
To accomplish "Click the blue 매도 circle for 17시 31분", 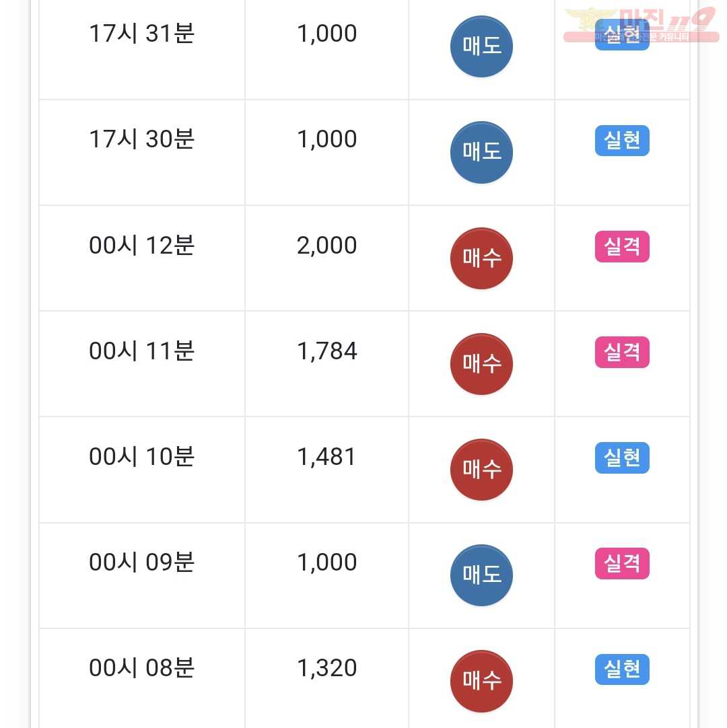I will tap(481, 46).
